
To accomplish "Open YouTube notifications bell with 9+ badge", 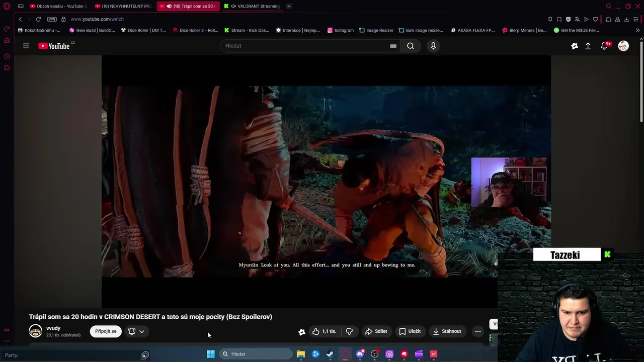I will coord(604,46).
